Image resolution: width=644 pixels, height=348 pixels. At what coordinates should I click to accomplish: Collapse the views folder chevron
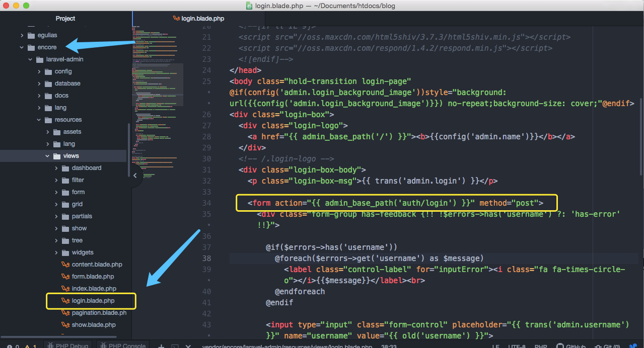(48, 156)
